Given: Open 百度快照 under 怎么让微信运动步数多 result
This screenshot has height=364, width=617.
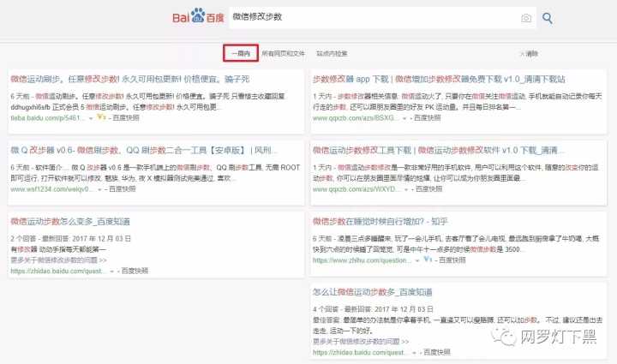Looking at the screenshot, I should click(437, 352).
